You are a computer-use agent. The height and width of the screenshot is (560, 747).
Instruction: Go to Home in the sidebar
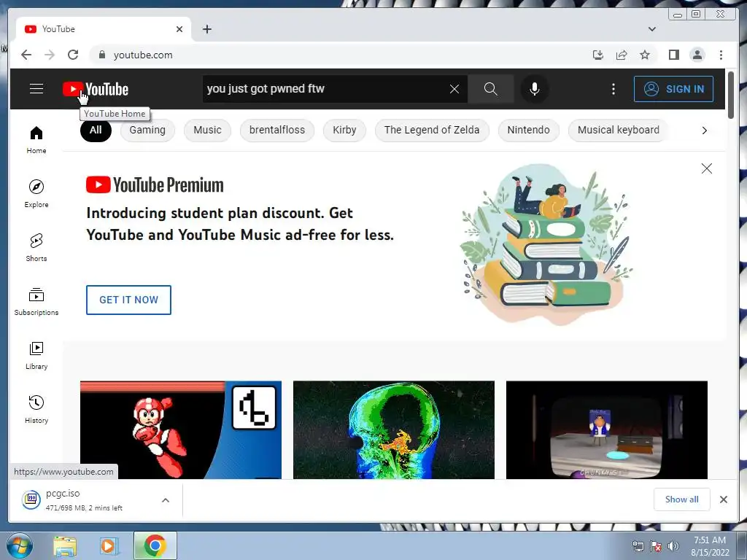click(36, 139)
